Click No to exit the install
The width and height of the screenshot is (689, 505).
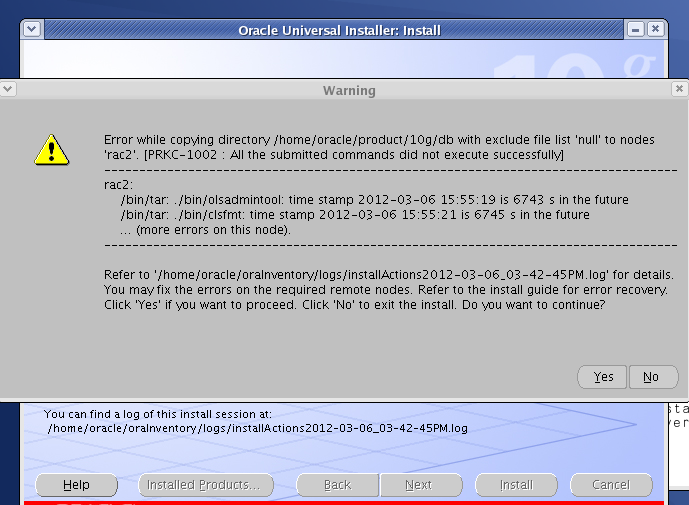click(653, 377)
